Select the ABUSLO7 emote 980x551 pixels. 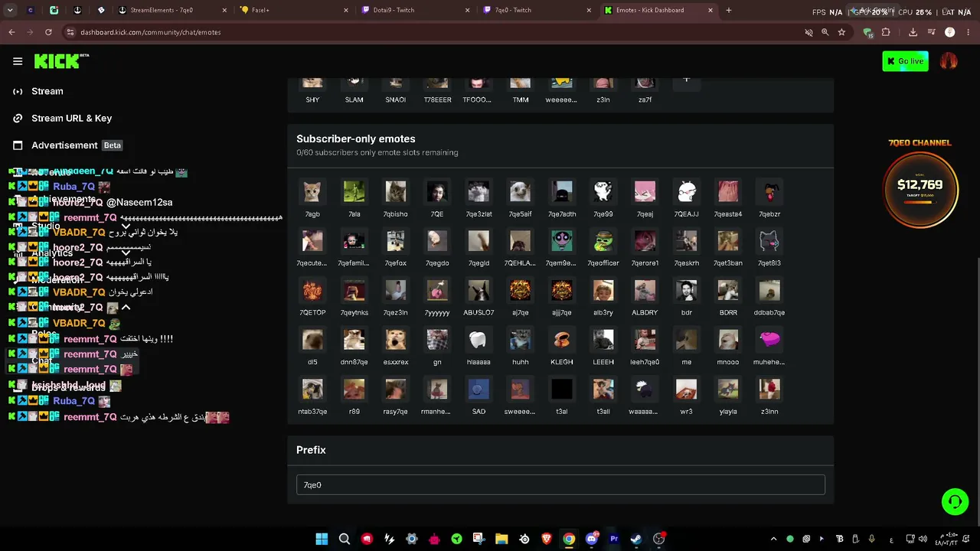coord(479,291)
